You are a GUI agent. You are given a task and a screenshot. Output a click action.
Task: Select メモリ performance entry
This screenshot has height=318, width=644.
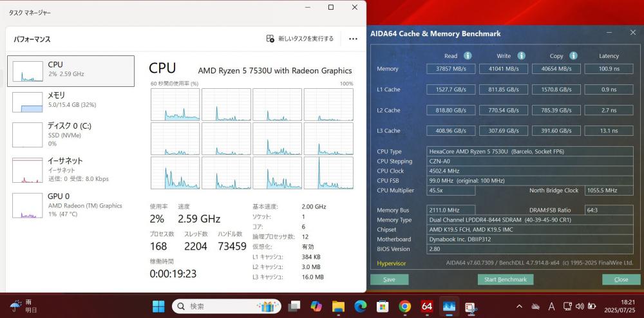click(71, 102)
